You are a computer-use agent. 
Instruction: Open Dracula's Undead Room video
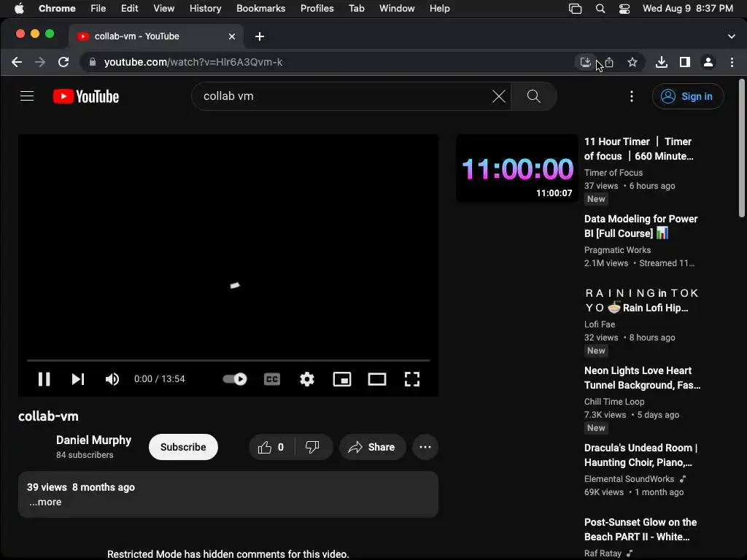640,455
